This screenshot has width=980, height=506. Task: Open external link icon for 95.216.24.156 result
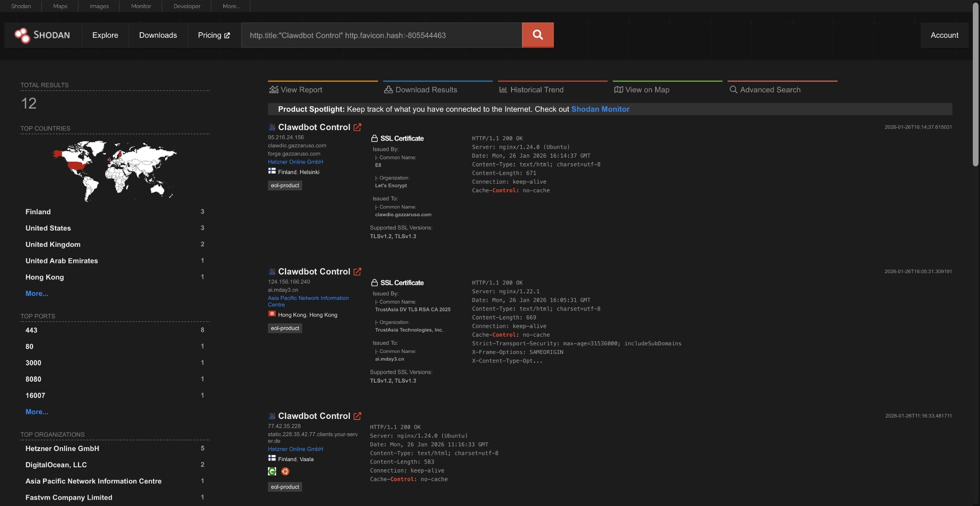click(x=357, y=127)
